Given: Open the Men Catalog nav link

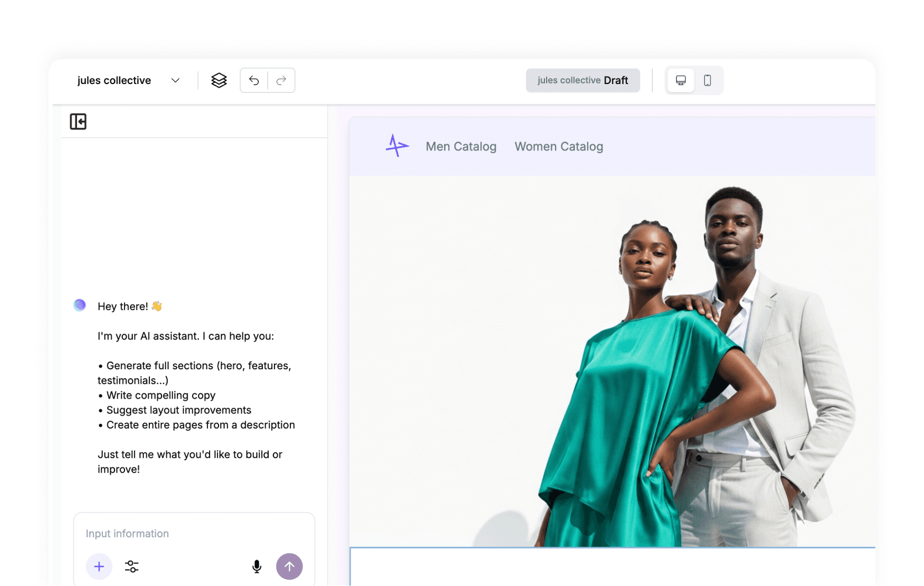Looking at the screenshot, I should (x=461, y=146).
